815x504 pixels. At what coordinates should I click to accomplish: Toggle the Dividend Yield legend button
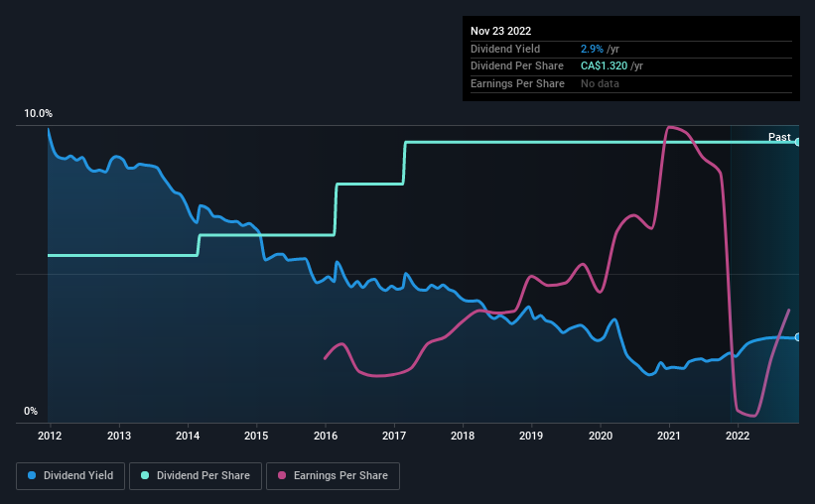pos(70,476)
